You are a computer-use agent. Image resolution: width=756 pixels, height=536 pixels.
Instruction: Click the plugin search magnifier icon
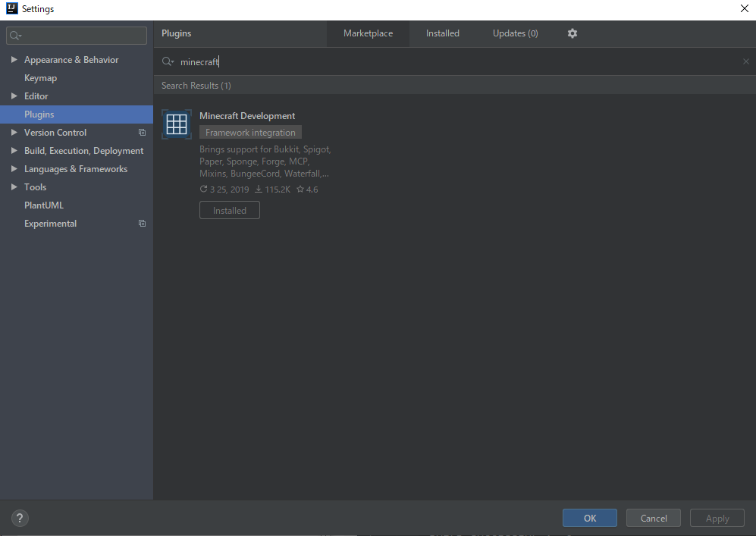(x=168, y=61)
